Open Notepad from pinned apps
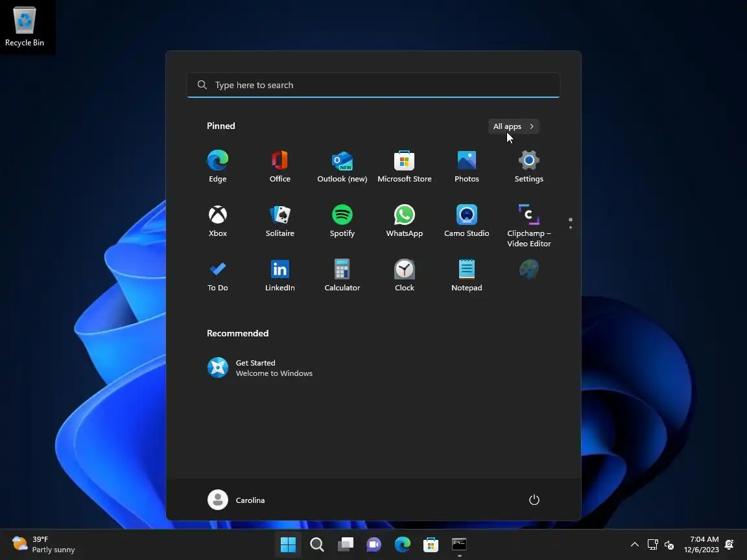 click(466, 275)
